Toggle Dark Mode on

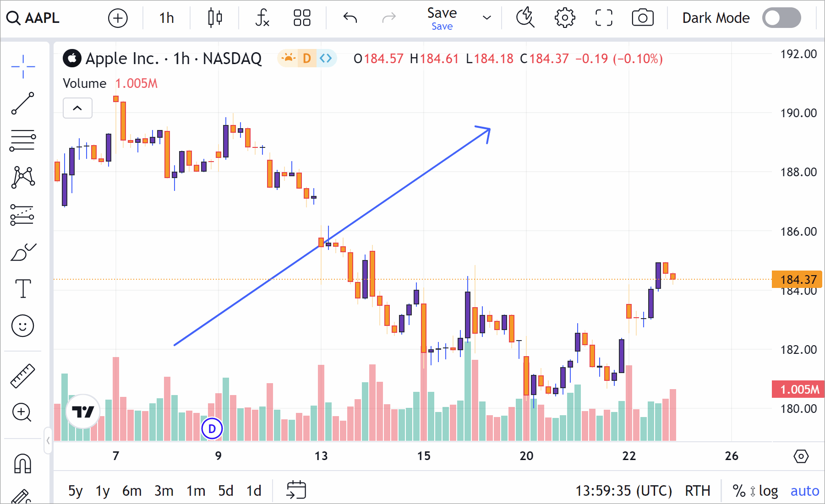(x=781, y=17)
